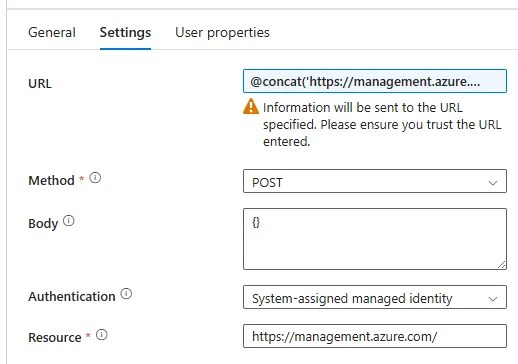Click inside the Body text area
Screen dimensions: 518x364
pyautogui.click(x=375, y=239)
